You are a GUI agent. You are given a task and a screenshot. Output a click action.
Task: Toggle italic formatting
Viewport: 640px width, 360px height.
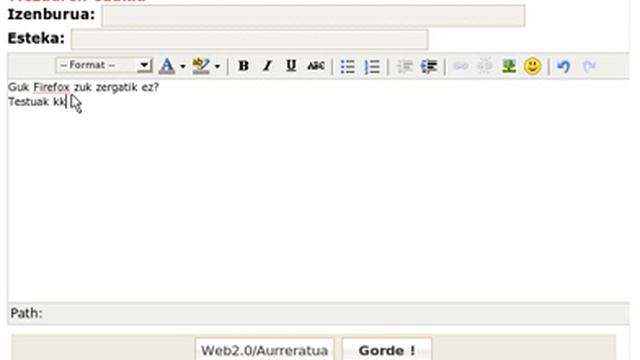267,66
